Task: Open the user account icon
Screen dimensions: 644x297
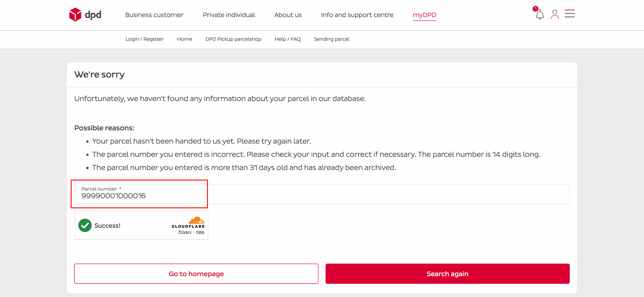Action: point(555,14)
